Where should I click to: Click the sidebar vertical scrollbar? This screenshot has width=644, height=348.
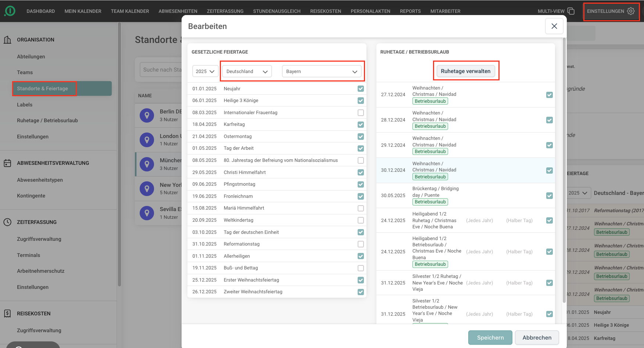click(x=119, y=154)
